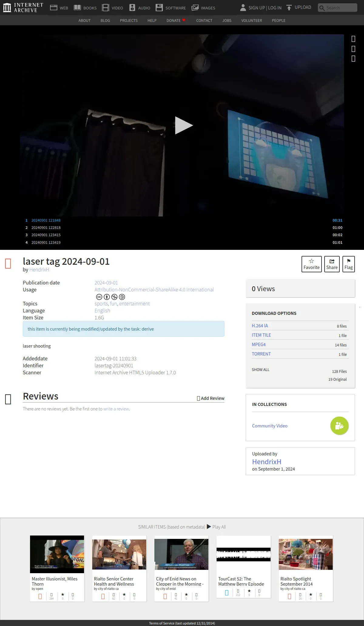Click the Play All triangle icon
The height and width of the screenshot is (626, 364).
(209, 527)
